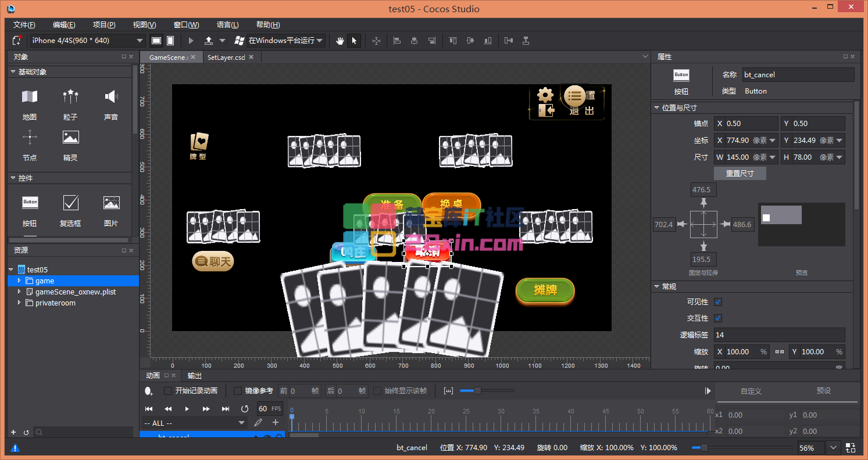868x460 pixels.
Task: Click the 自定义 custom tab
Action: 751,391
